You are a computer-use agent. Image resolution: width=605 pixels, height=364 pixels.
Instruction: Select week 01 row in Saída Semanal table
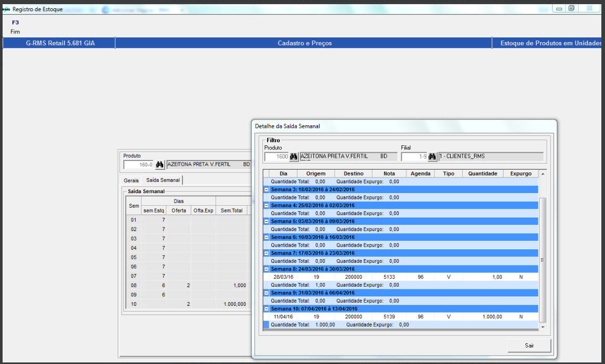coord(189,220)
